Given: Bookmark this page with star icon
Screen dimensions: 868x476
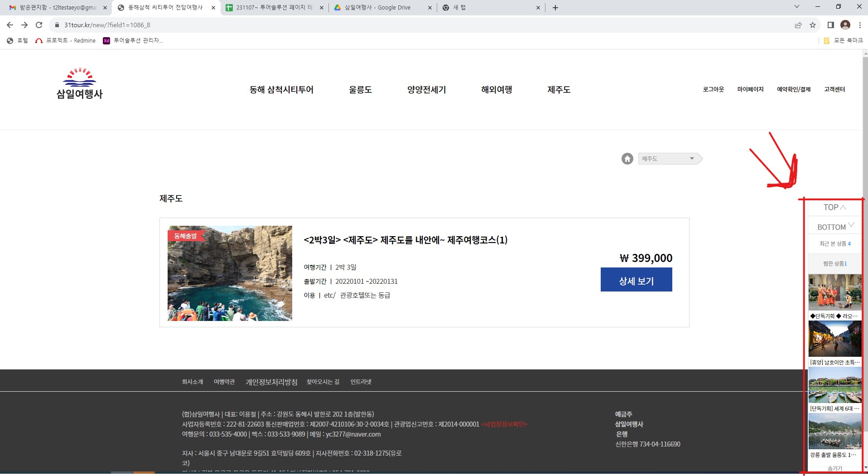Looking at the screenshot, I should point(813,25).
